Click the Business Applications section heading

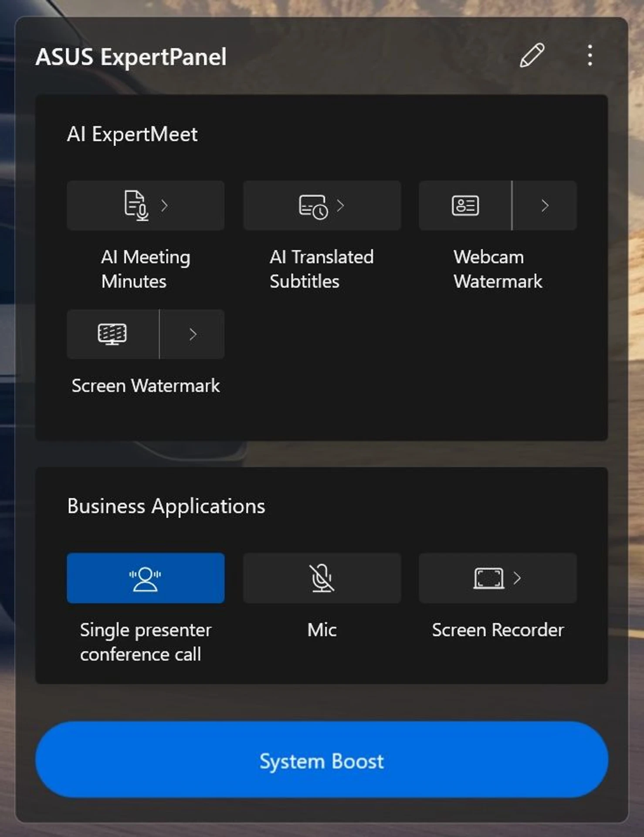coord(166,507)
